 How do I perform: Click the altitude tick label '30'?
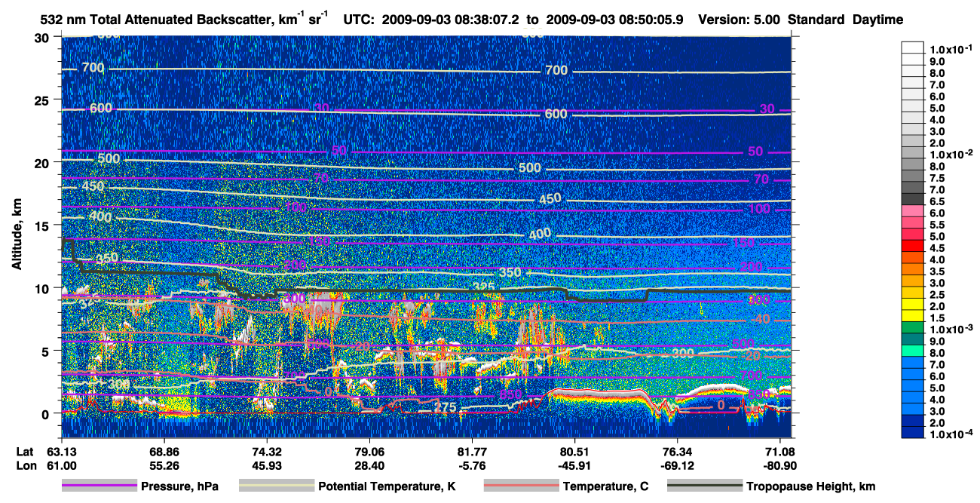(x=43, y=37)
